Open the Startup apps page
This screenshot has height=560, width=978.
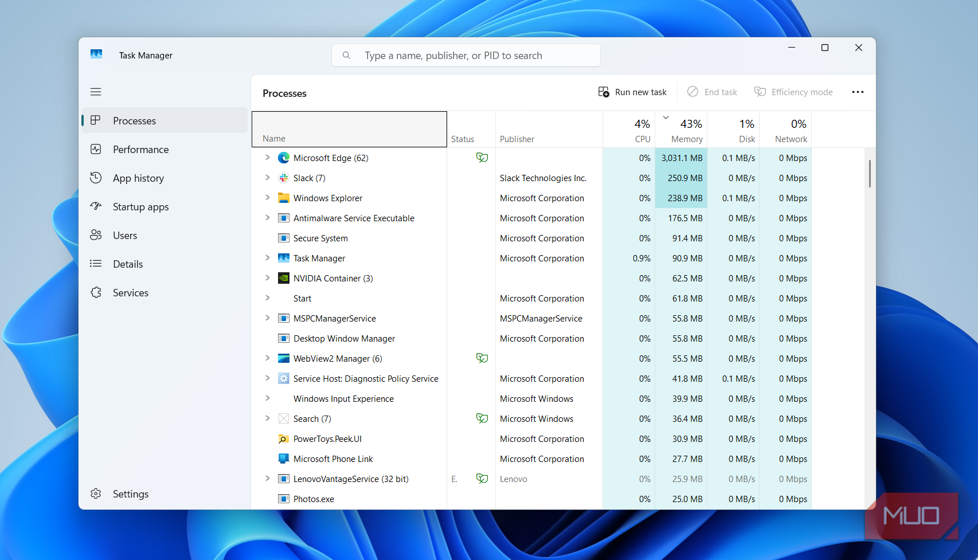point(140,207)
